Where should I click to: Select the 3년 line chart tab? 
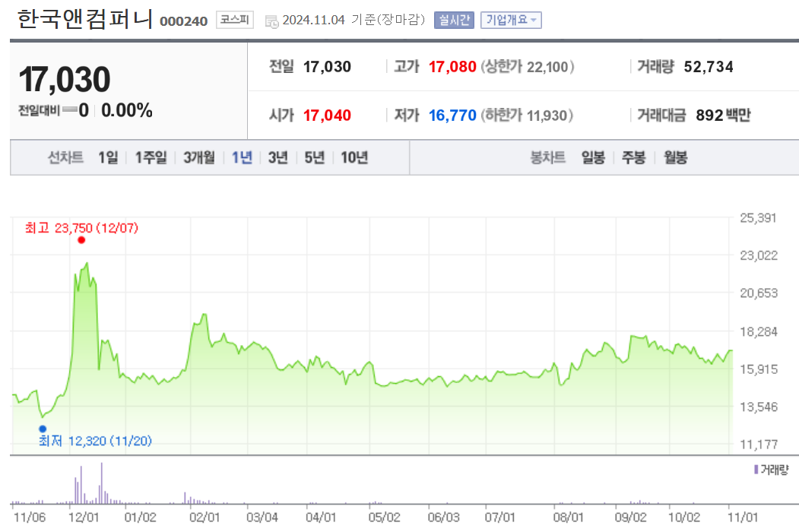pos(278,157)
